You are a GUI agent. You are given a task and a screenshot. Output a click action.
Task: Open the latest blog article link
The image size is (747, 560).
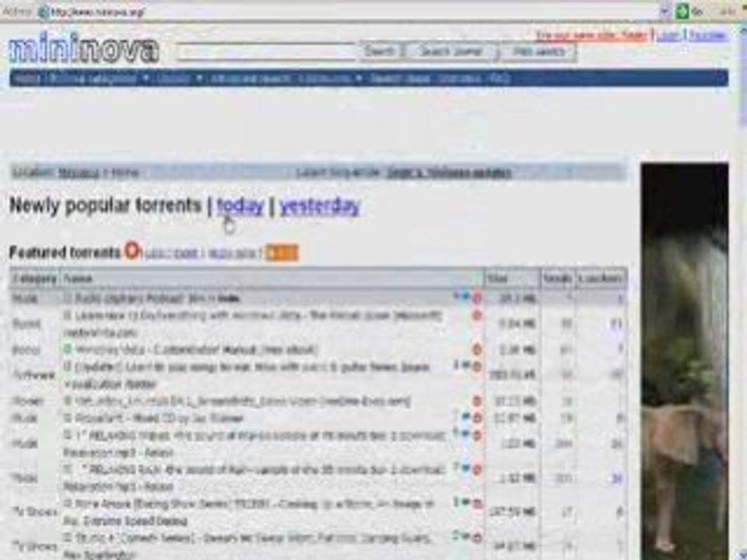[x=449, y=173]
